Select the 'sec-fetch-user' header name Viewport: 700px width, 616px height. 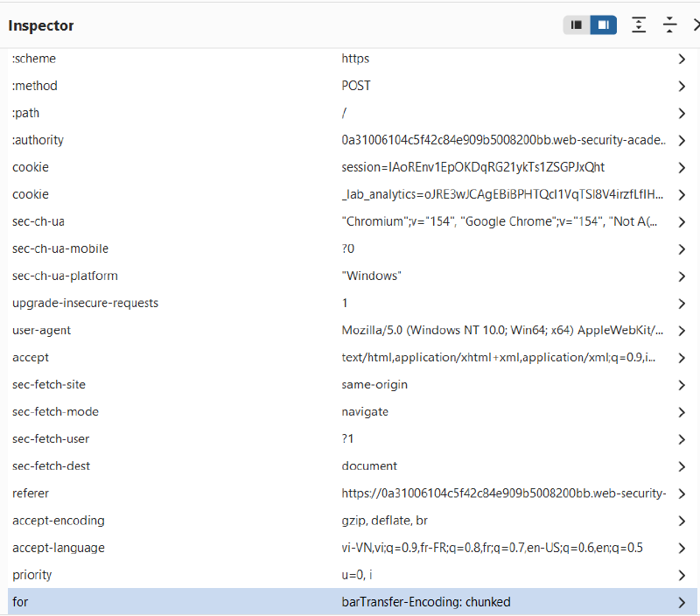[x=51, y=438]
